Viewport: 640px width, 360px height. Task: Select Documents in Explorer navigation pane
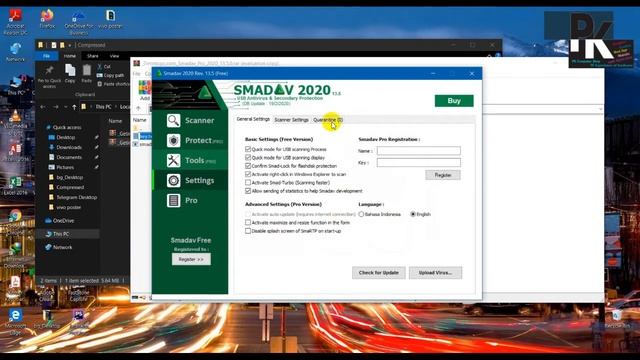click(x=65, y=157)
